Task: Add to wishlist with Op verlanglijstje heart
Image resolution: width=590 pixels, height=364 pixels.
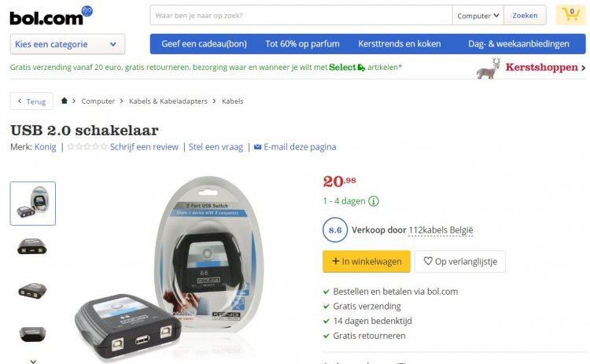Action: tap(460, 261)
